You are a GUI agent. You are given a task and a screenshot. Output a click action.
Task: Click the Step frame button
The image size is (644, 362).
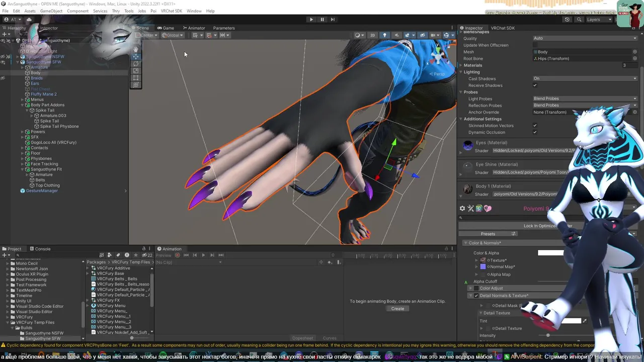point(333,20)
